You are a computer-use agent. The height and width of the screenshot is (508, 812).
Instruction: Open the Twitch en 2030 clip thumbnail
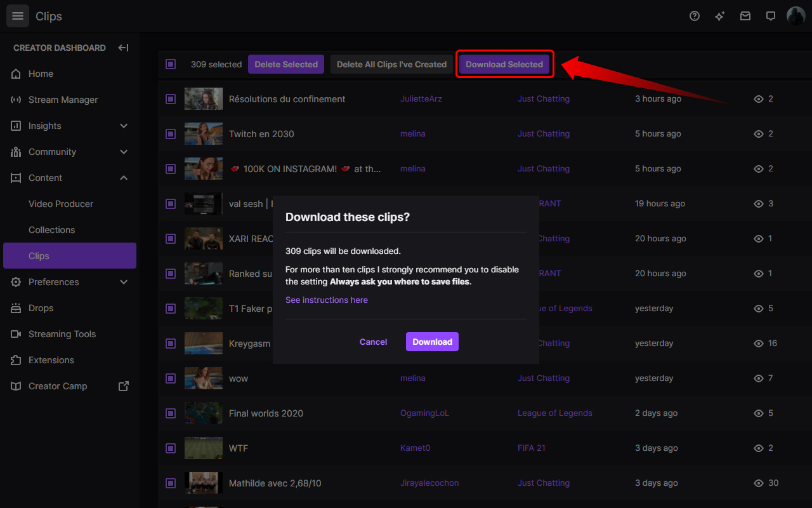pos(204,134)
